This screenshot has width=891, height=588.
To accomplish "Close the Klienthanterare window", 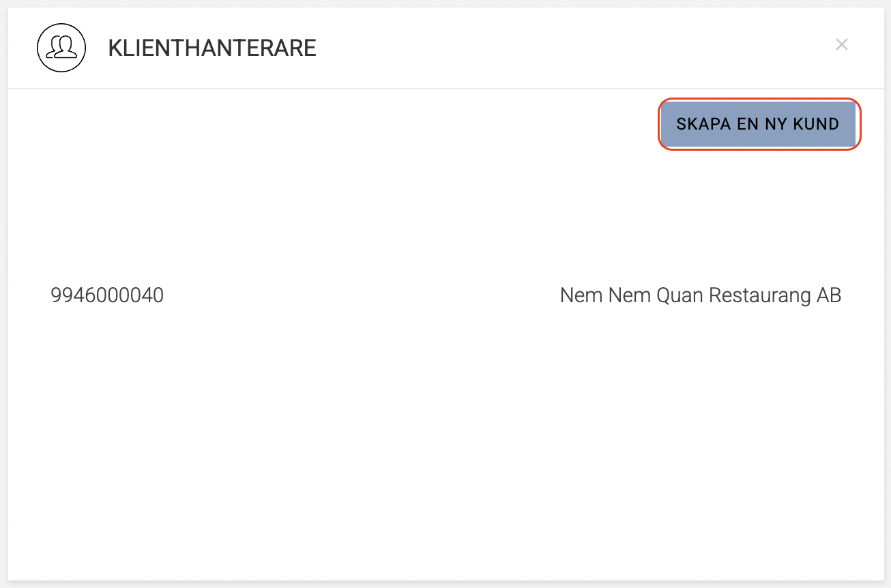I will (x=841, y=44).
